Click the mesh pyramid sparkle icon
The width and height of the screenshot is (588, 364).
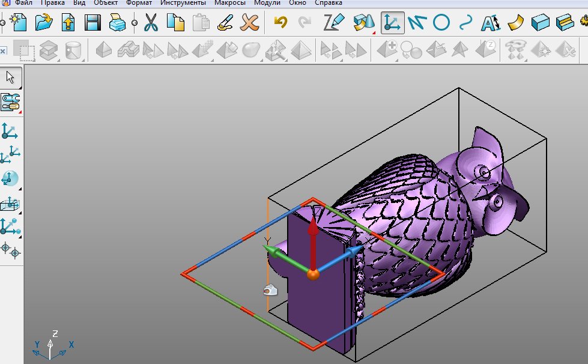point(541,50)
